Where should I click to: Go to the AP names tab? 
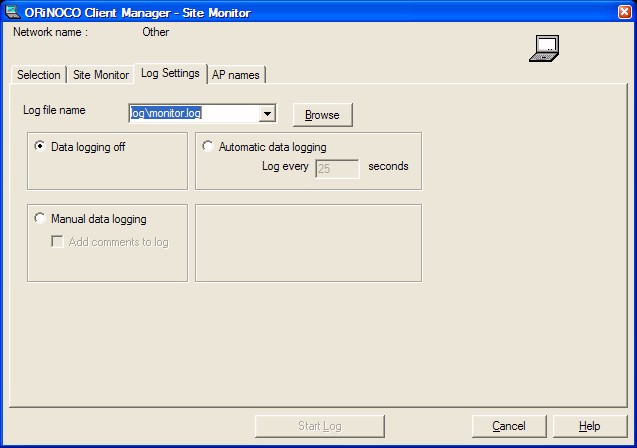coord(236,75)
